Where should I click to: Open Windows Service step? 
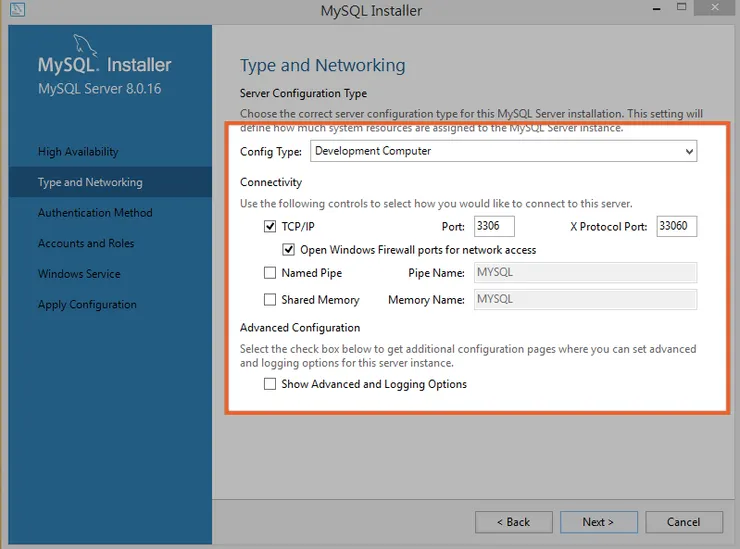[x=79, y=274]
